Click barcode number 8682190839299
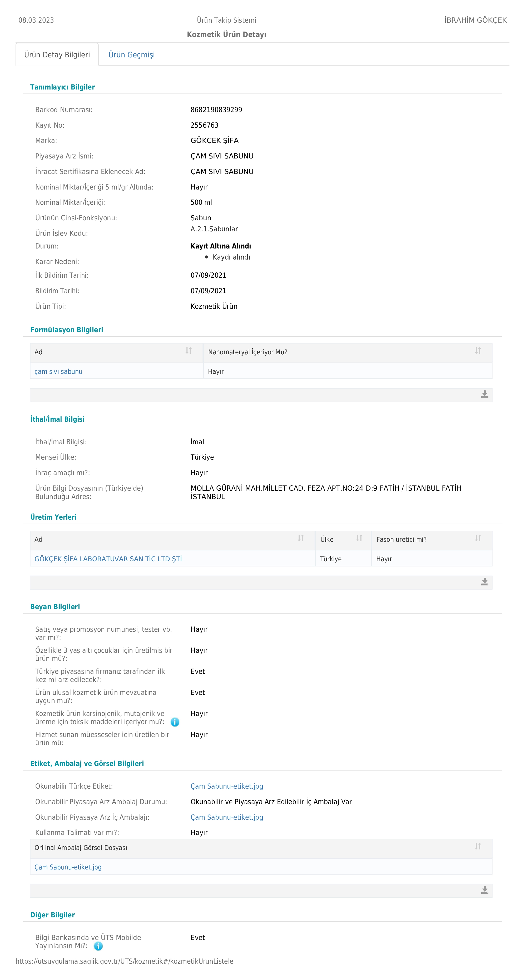Image resolution: width=525 pixels, height=980 pixels. click(x=216, y=110)
